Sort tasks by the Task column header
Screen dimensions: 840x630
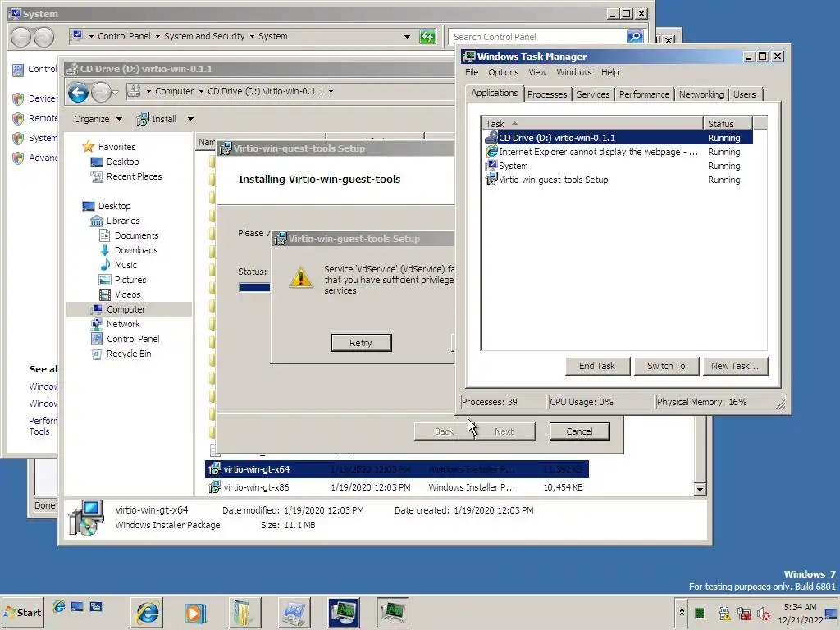[592, 124]
